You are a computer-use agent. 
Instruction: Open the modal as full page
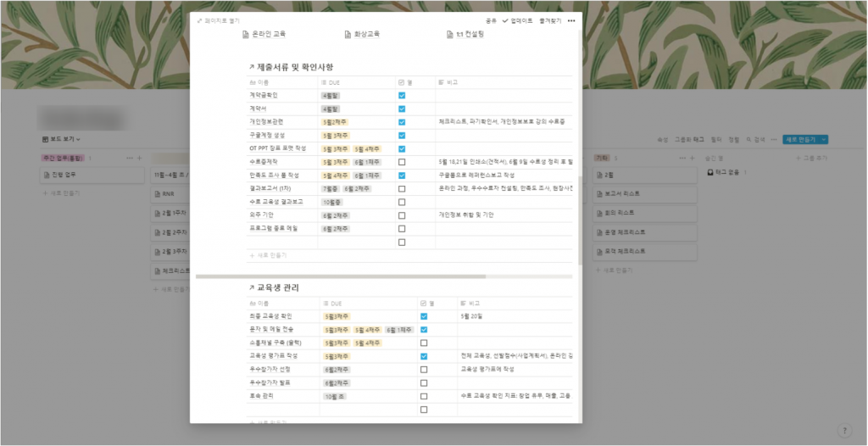pyautogui.click(x=219, y=20)
